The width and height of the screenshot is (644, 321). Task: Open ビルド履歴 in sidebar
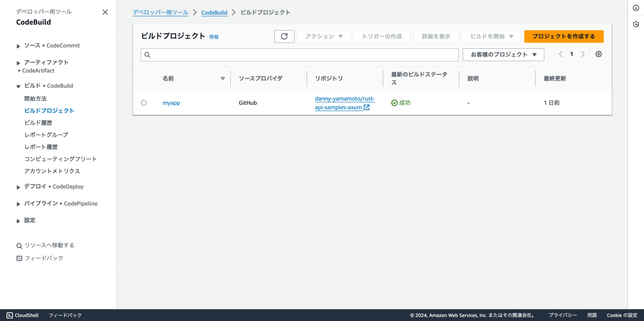pyautogui.click(x=38, y=123)
